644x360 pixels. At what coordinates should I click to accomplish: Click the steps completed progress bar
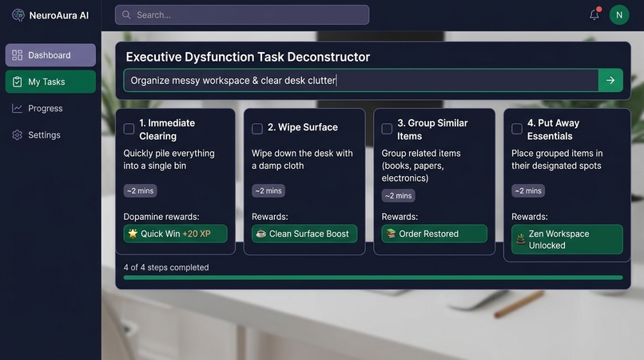(x=373, y=278)
